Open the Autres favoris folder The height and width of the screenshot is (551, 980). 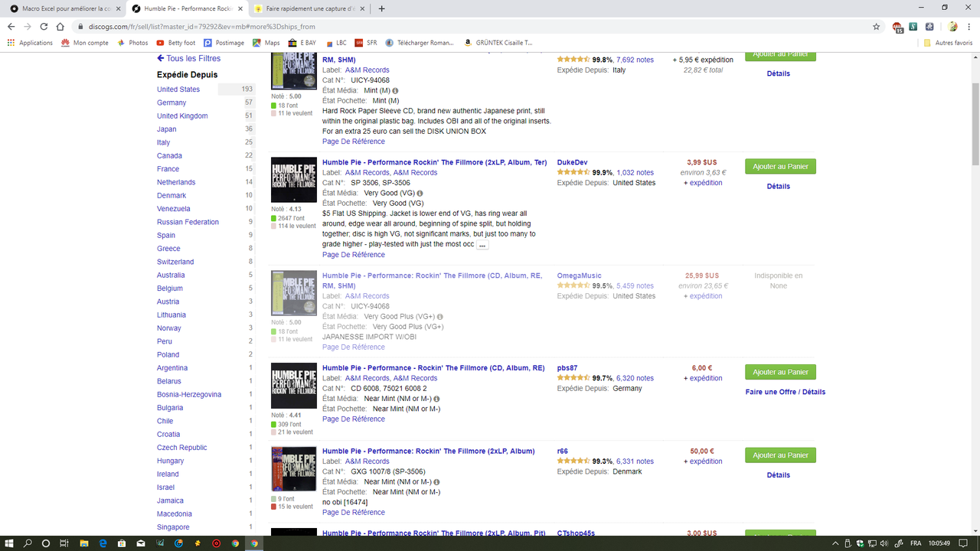click(x=949, y=43)
